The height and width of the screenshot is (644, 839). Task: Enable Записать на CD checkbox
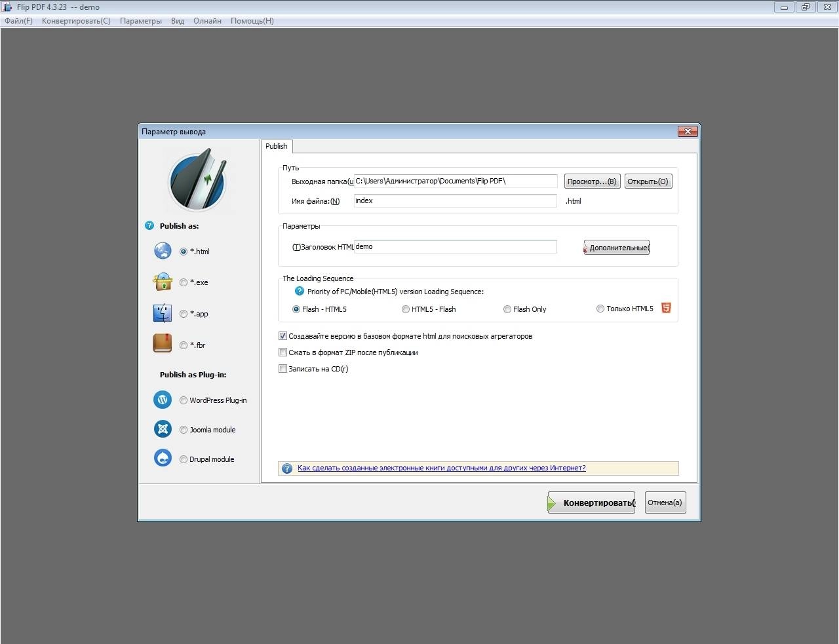[283, 369]
